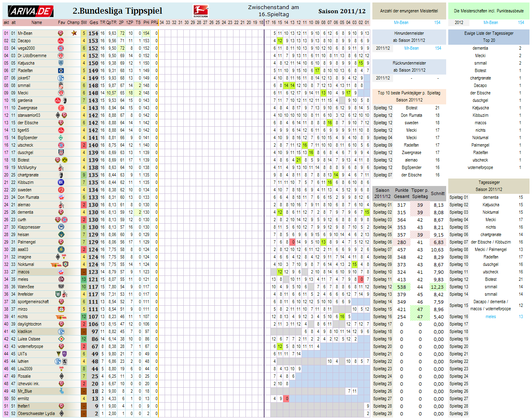Select the 'Tagessieger Saison 2011/12' heading

(489, 186)
